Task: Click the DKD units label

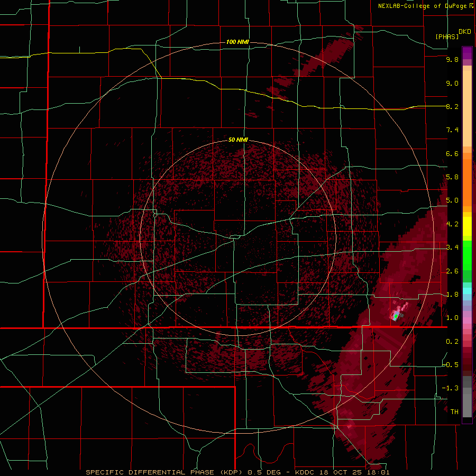Action: coord(464,32)
